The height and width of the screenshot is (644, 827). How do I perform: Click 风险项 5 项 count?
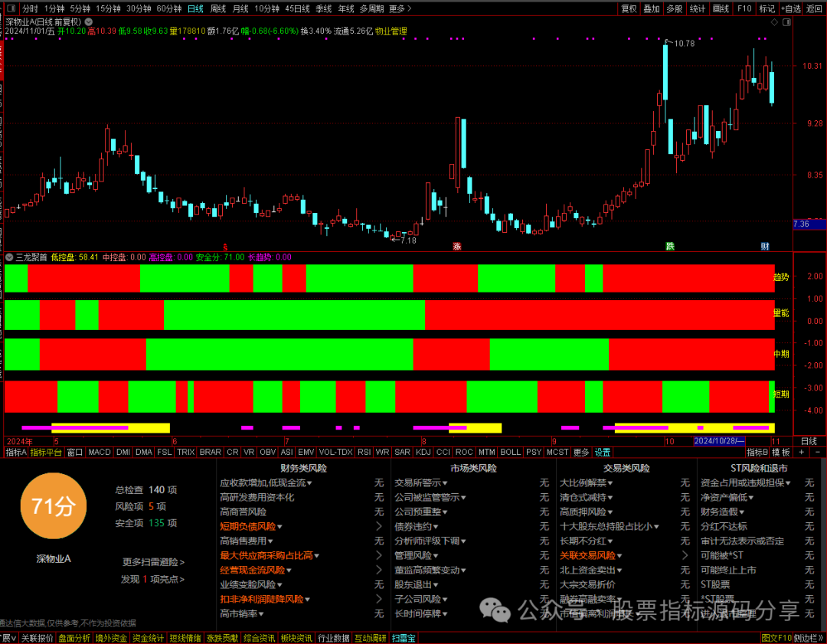[140, 506]
